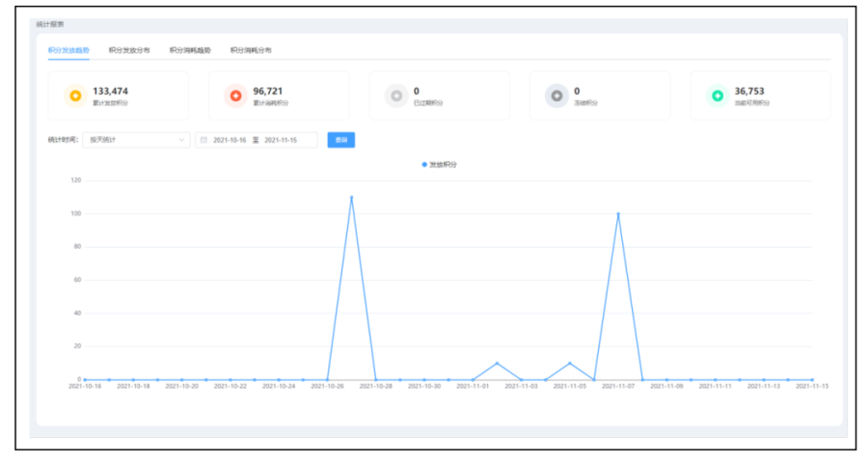Click the 110 peak point on chart
The image size is (868, 461).
(x=351, y=198)
